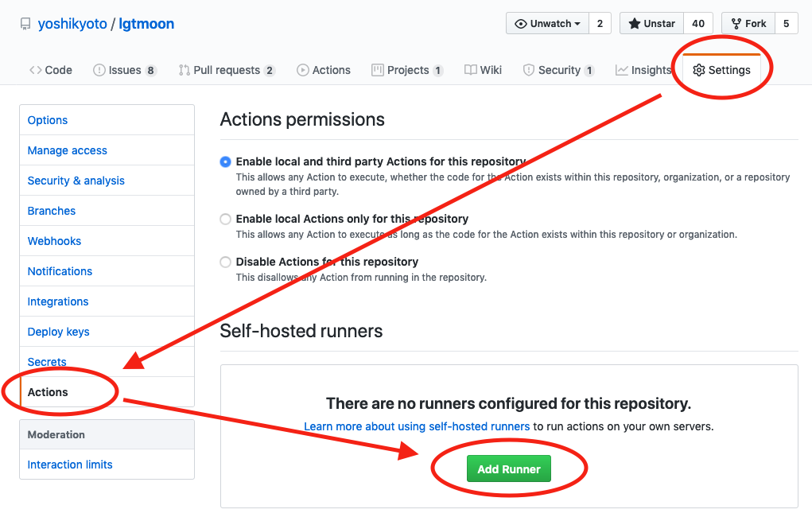View the forks count of 5
The height and width of the screenshot is (521, 812).
click(786, 23)
